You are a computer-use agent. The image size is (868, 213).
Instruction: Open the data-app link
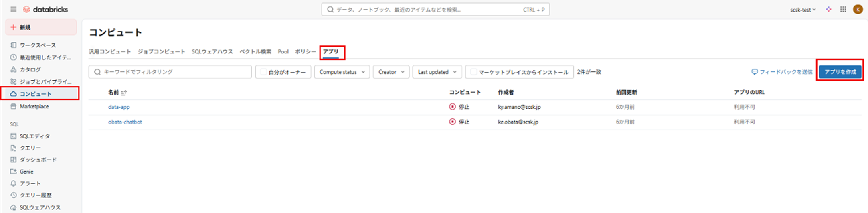click(x=119, y=107)
